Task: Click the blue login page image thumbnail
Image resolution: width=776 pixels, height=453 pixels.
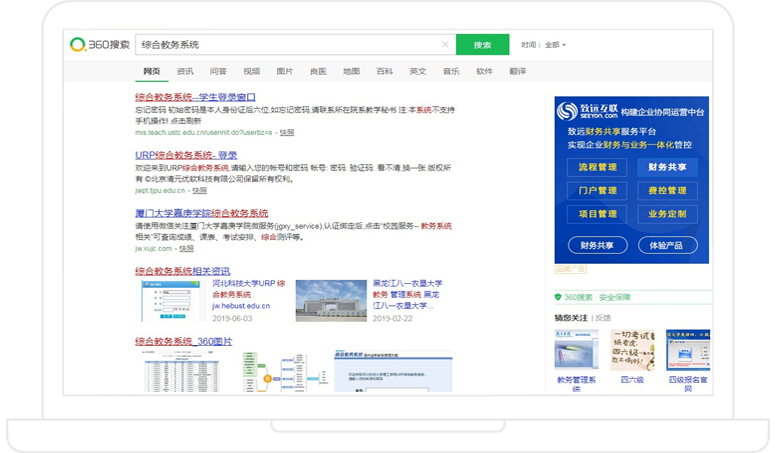Action: [x=393, y=371]
